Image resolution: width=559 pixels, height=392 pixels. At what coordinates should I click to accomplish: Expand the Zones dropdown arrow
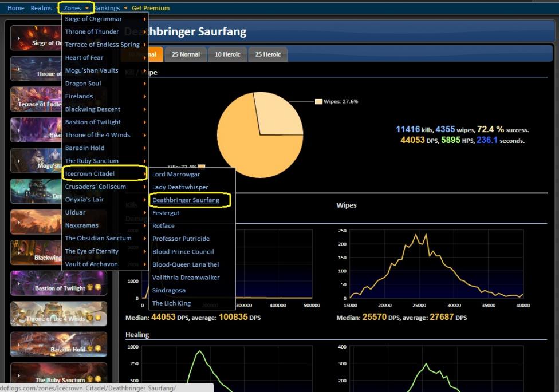coord(86,9)
